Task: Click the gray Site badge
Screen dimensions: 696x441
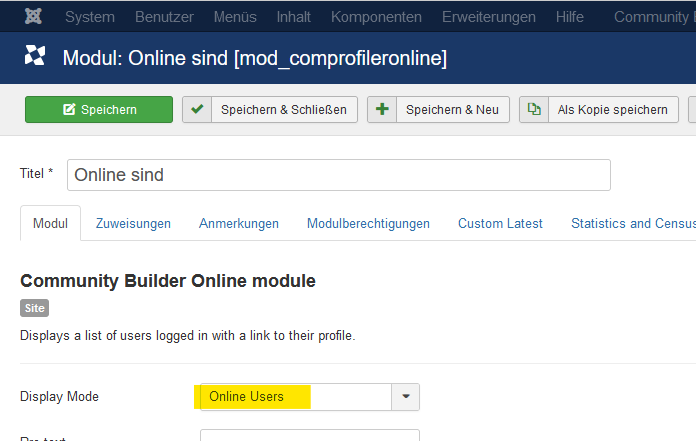Action: [x=35, y=308]
